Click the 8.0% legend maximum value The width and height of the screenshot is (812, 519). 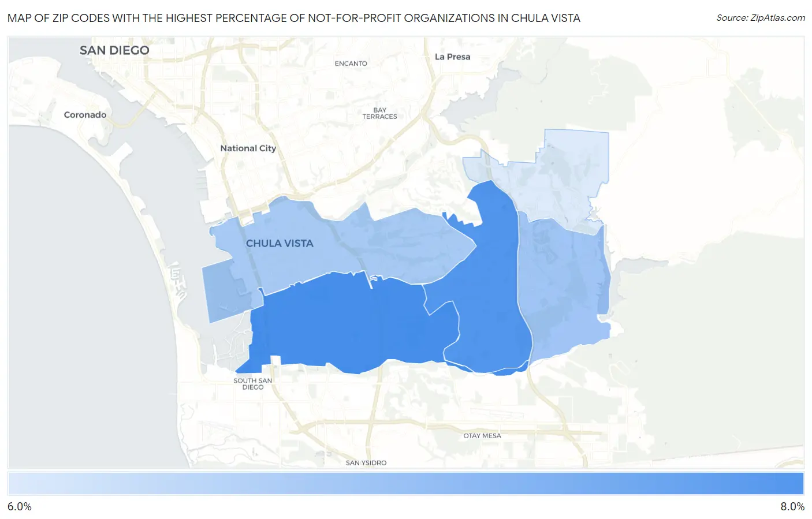pyautogui.click(x=792, y=506)
